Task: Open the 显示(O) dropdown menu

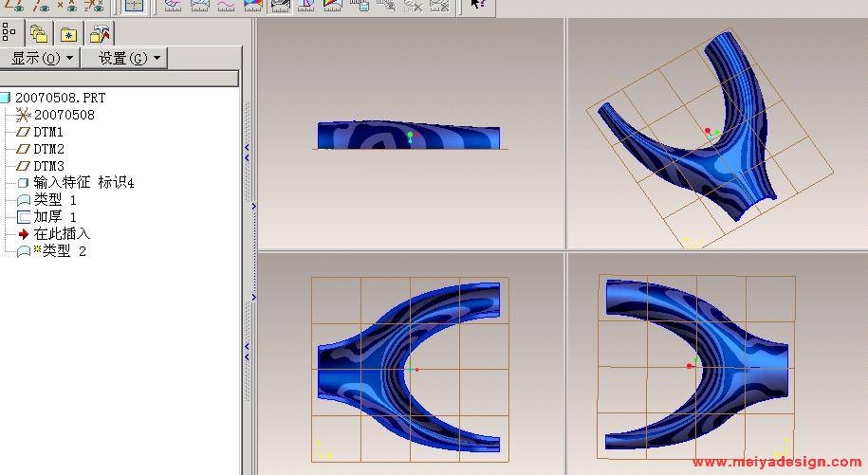Action: tap(39, 59)
